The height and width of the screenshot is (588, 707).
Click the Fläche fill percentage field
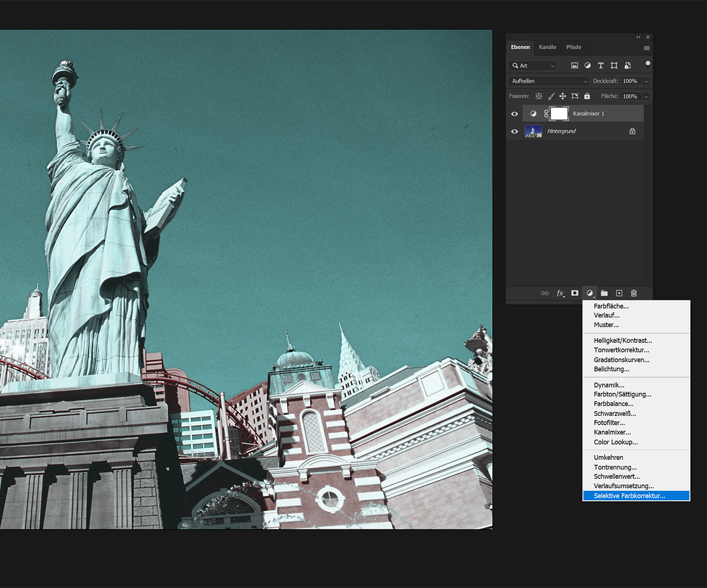click(x=630, y=96)
